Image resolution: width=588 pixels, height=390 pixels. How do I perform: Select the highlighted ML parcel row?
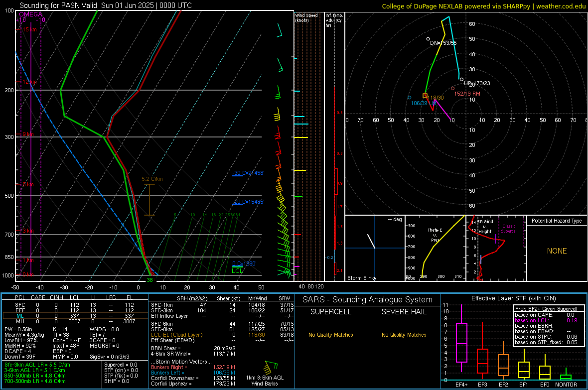coord(75,316)
